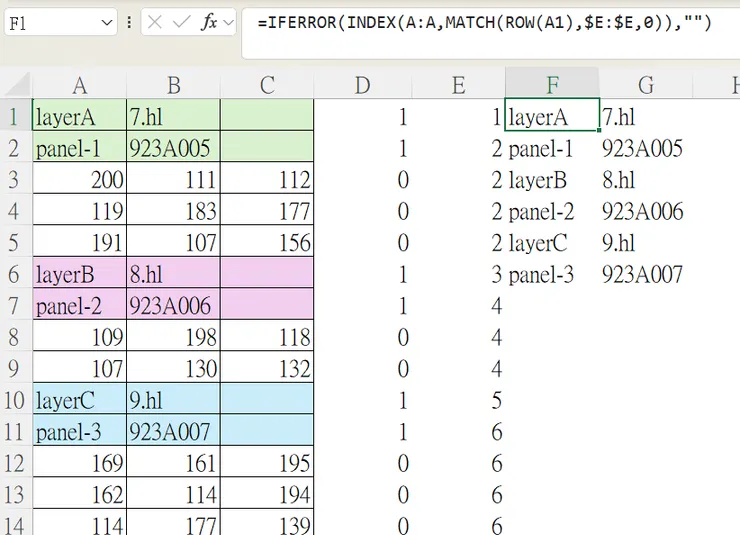
Task: Click cell A10 containing layerC
Action: [79, 399]
